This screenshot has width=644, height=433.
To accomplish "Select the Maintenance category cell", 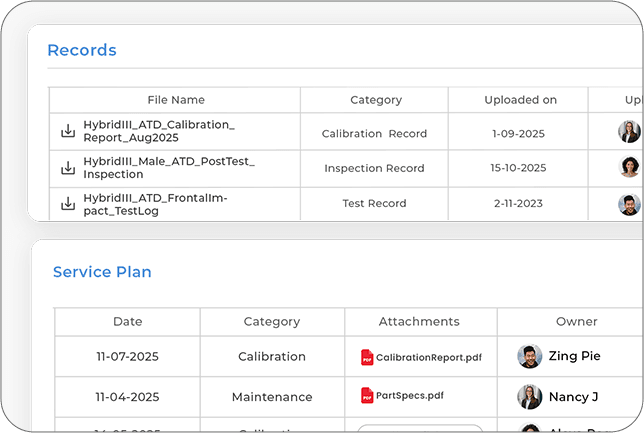I will click(272, 397).
